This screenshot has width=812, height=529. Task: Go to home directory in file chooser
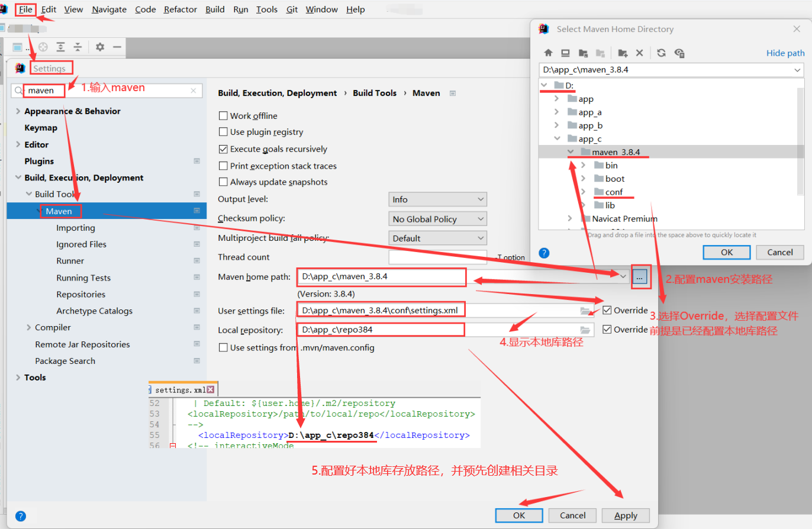pyautogui.click(x=548, y=53)
